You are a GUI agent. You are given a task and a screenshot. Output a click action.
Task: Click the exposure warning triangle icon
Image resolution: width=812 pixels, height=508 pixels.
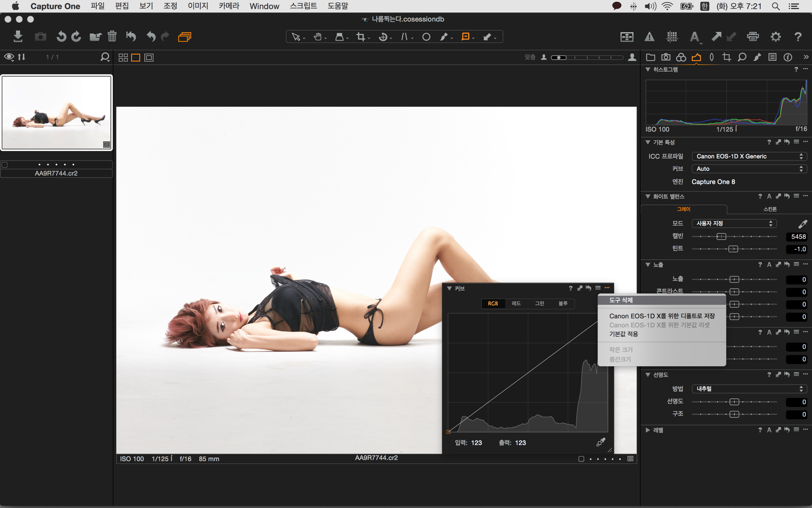[x=649, y=37]
